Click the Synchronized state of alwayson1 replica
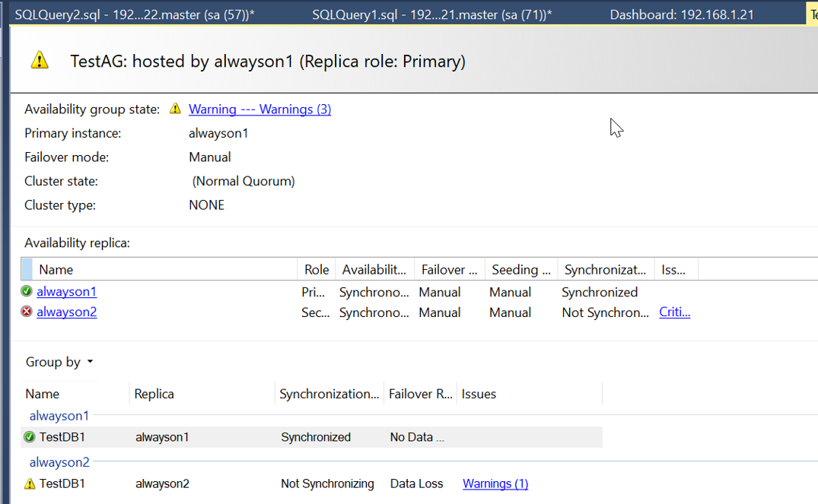Screen dimensions: 818x504 click(600, 292)
